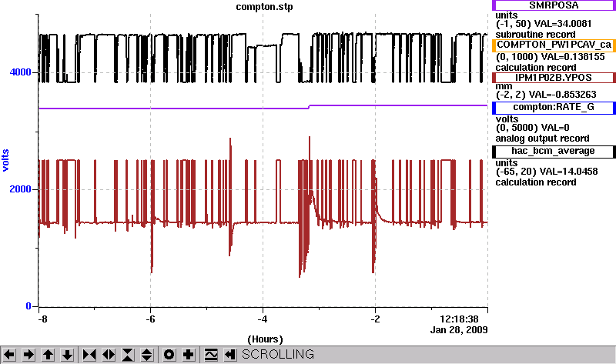
Task: Click the 'mm' units under IPM1P02B.YPOS
Action: [x=504, y=86]
